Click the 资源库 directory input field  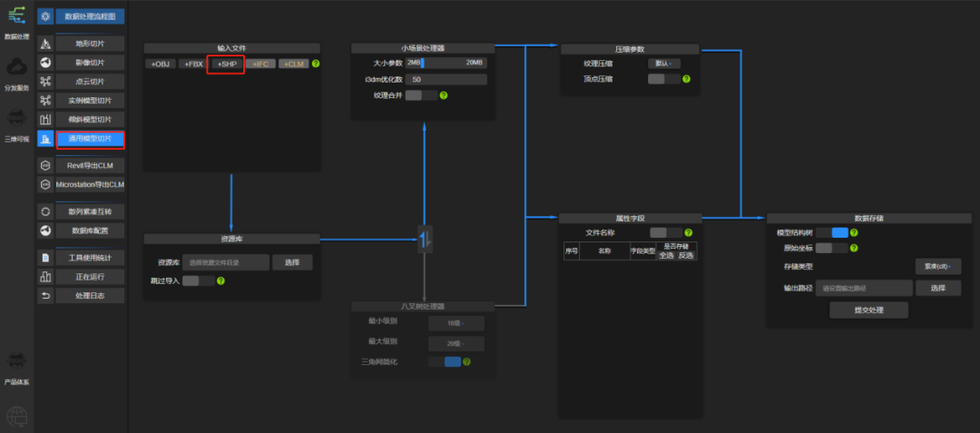coord(226,262)
